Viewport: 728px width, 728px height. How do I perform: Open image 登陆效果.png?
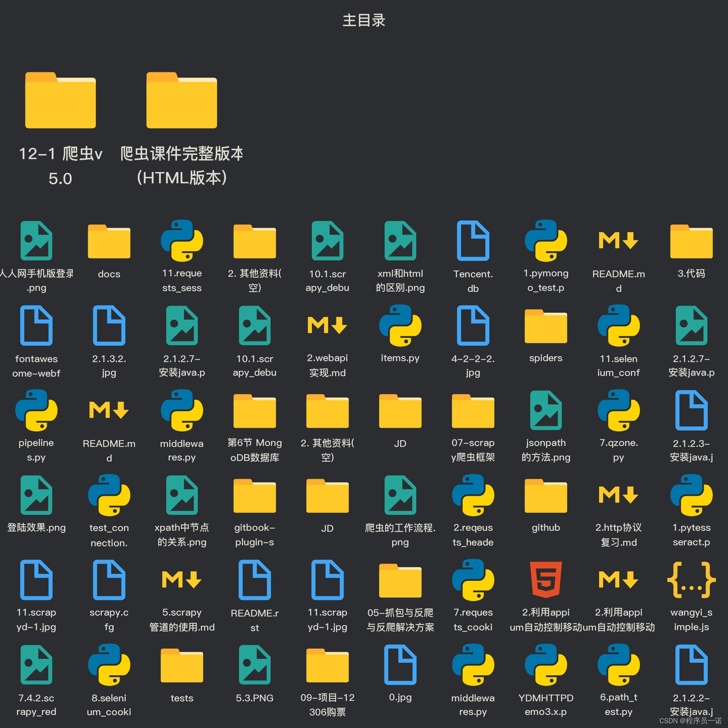(36, 495)
